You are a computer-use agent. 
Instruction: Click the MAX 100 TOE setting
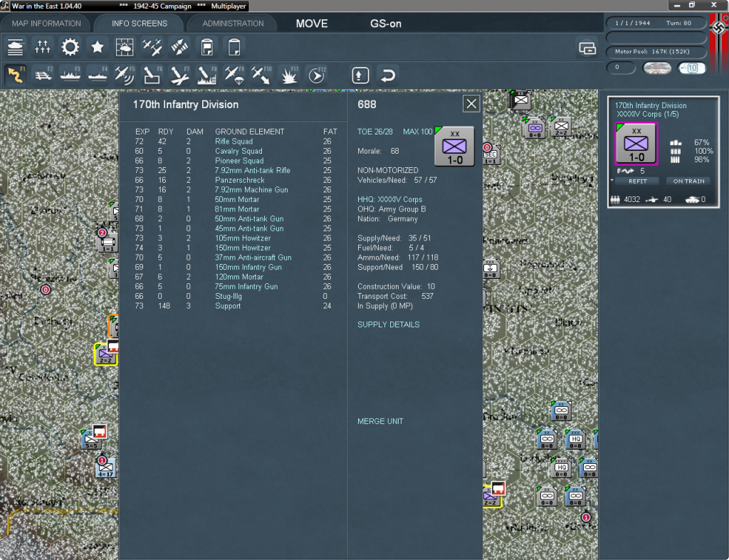(417, 132)
